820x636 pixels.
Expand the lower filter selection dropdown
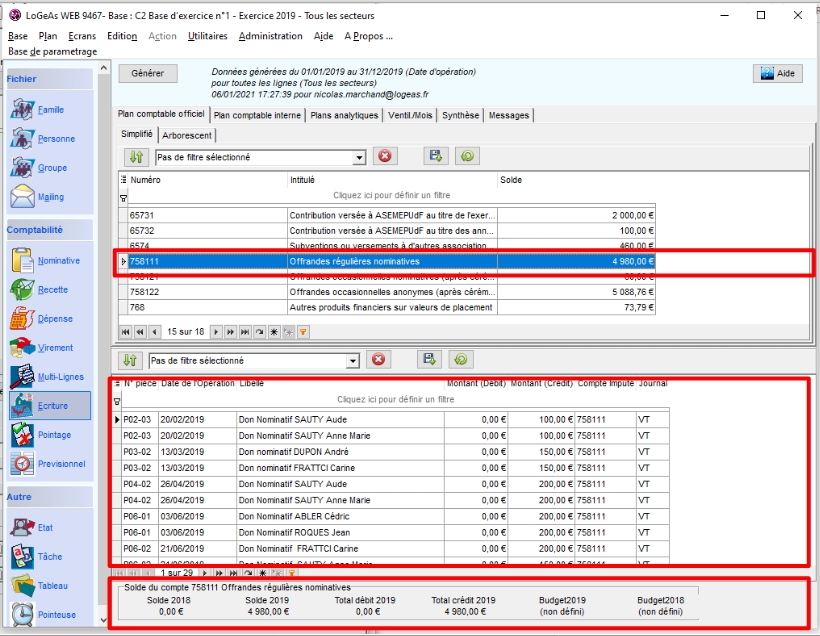tap(353, 361)
